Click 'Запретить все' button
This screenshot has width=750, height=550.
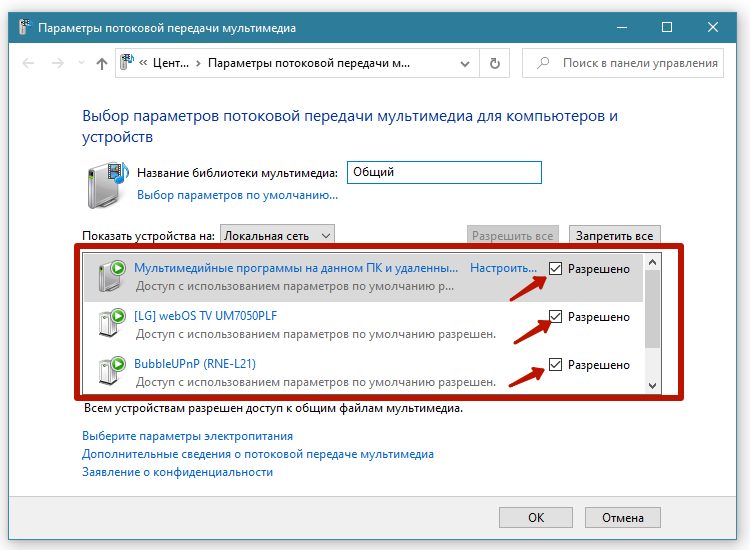point(615,236)
